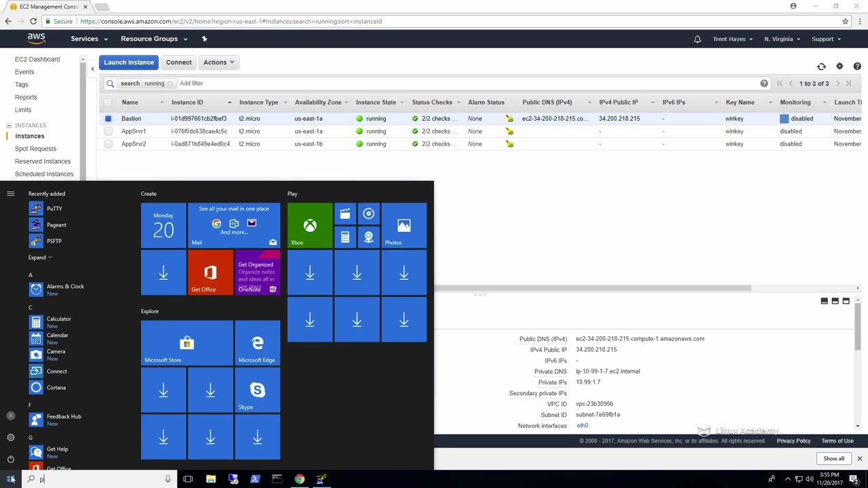Screen dimensions: 868x488
Task: Open the Microsoft Edge tile
Action: pos(257,343)
